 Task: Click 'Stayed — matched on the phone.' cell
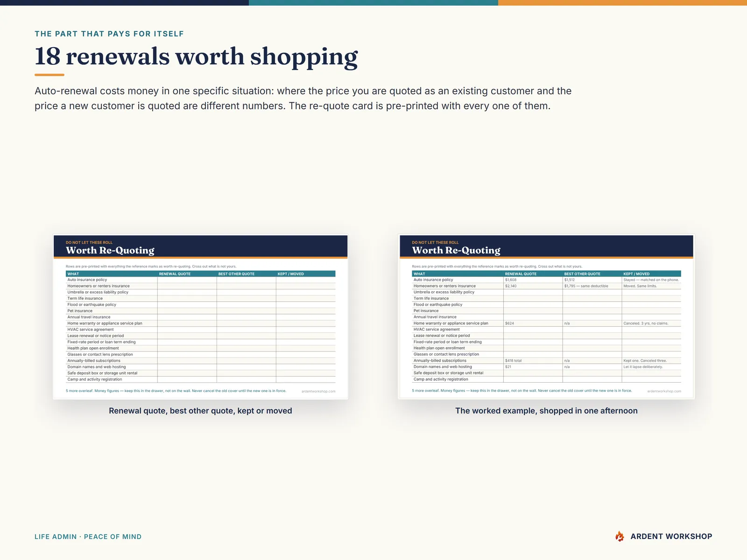coord(651,280)
